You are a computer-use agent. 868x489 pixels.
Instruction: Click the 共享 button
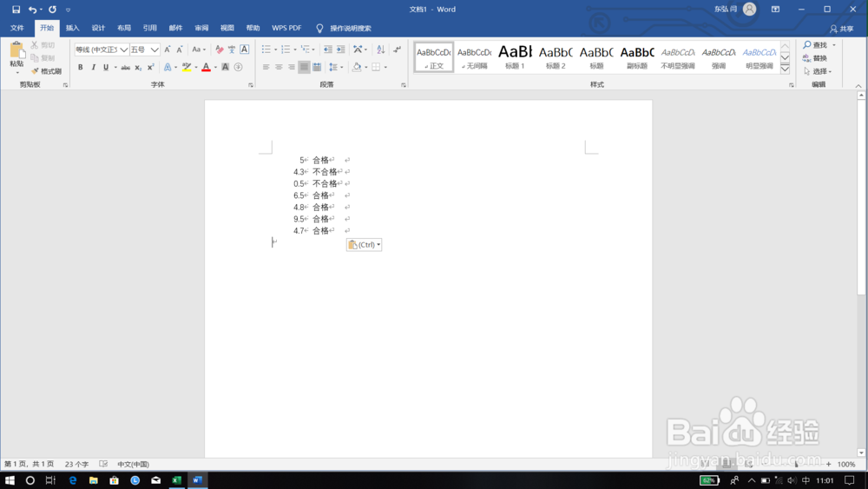pos(841,29)
